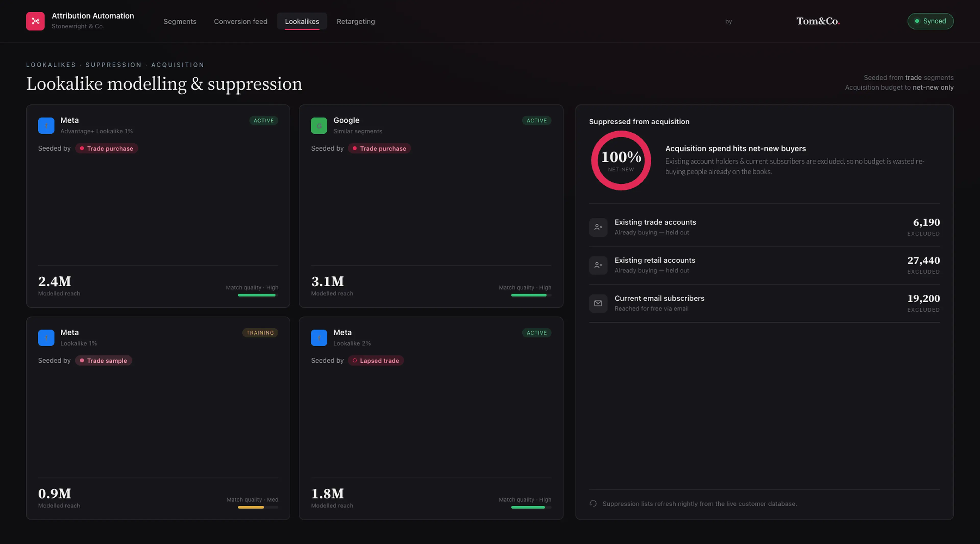Click the 1.8M modelled reach value
The image size is (980, 544).
click(x=327, y=494)
